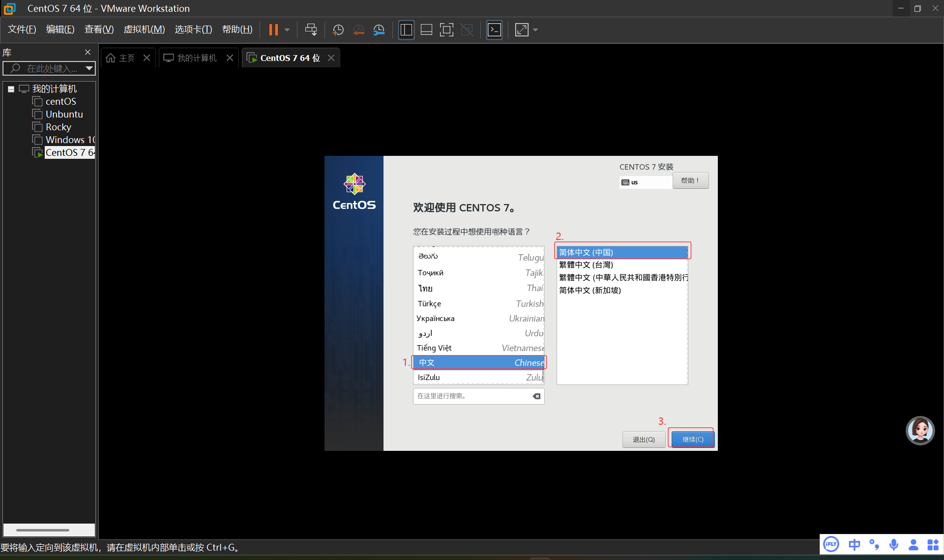
Task: Enter full screen mode
Action: tap(446, 30)
